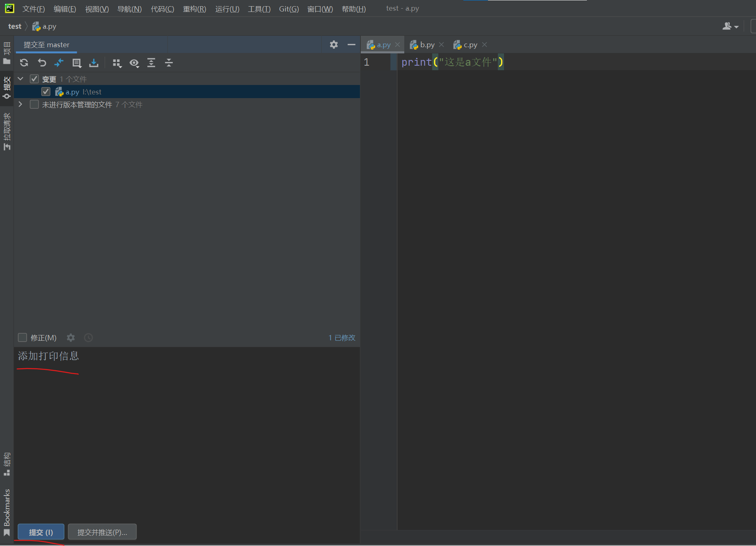Open the 窗口(W) menu

tap(320, 9)
